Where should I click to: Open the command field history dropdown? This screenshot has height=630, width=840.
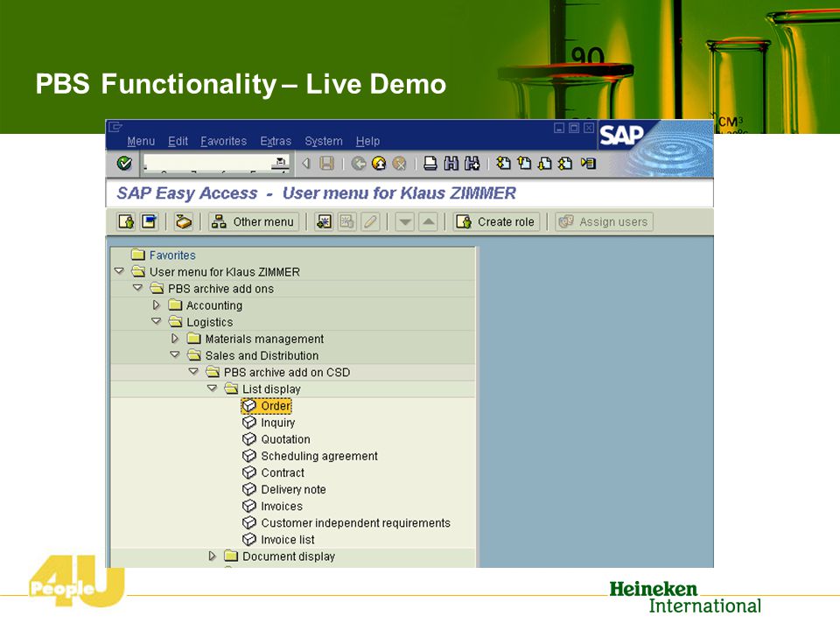pos(280,162)
